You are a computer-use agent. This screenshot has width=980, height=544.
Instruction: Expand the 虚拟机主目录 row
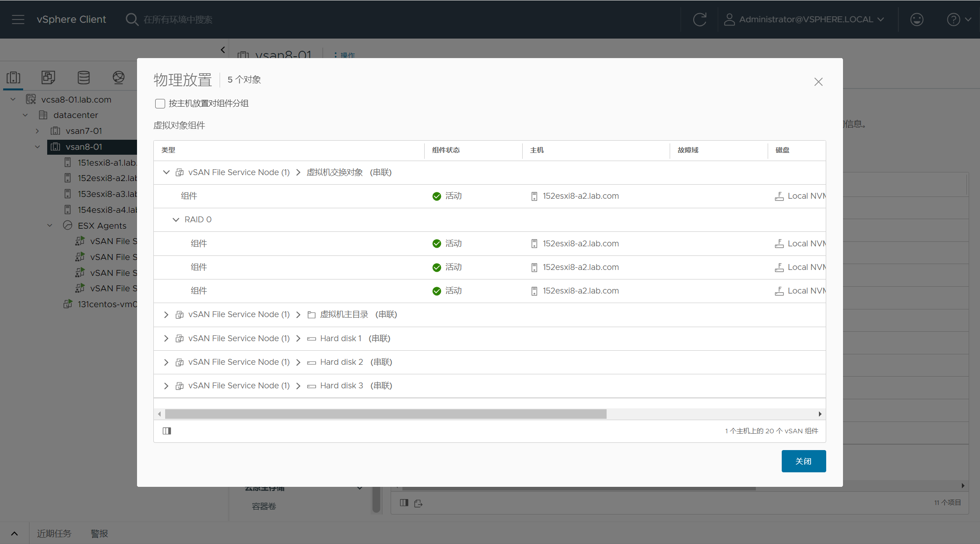click(x=166, y=315)
